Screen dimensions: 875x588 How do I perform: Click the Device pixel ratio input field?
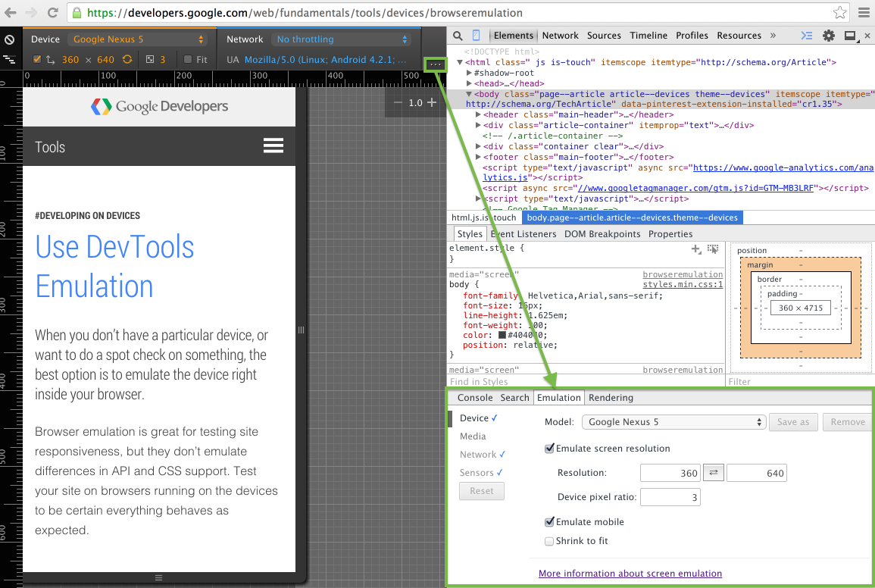tap(670, 497)
